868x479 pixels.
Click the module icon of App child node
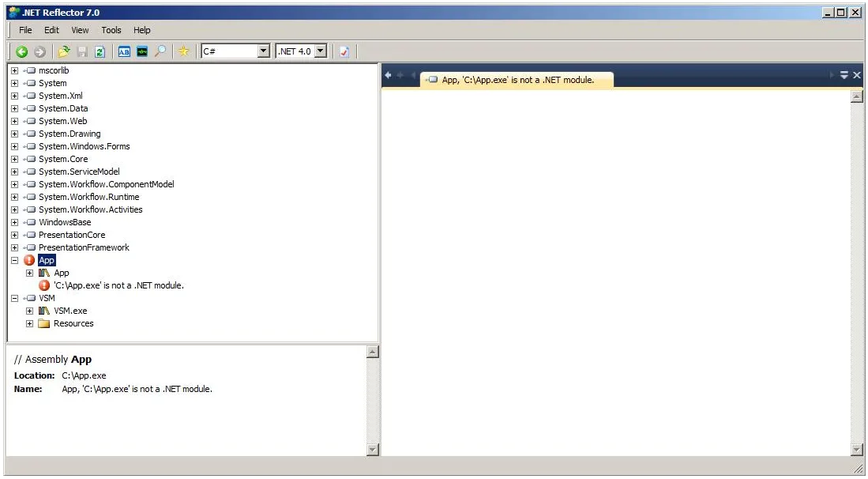(x=43, y=273)
